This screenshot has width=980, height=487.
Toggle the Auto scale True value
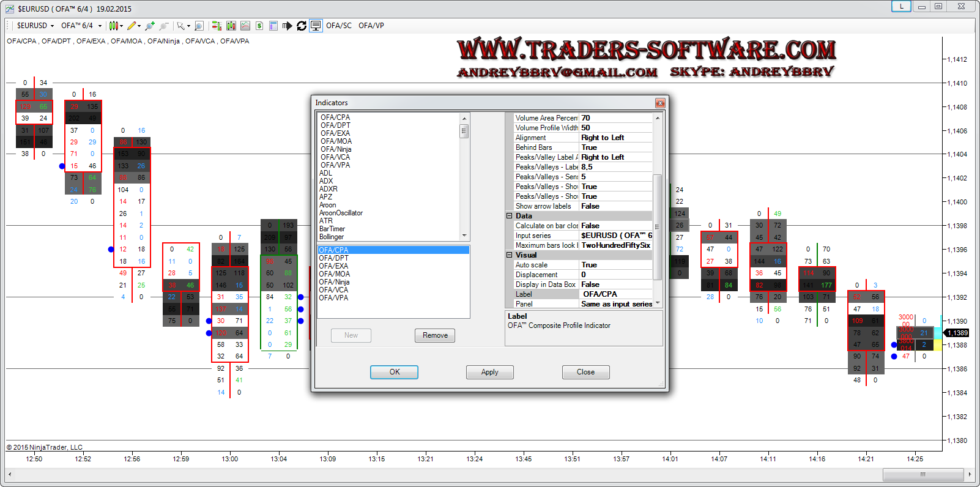(615, 265)
